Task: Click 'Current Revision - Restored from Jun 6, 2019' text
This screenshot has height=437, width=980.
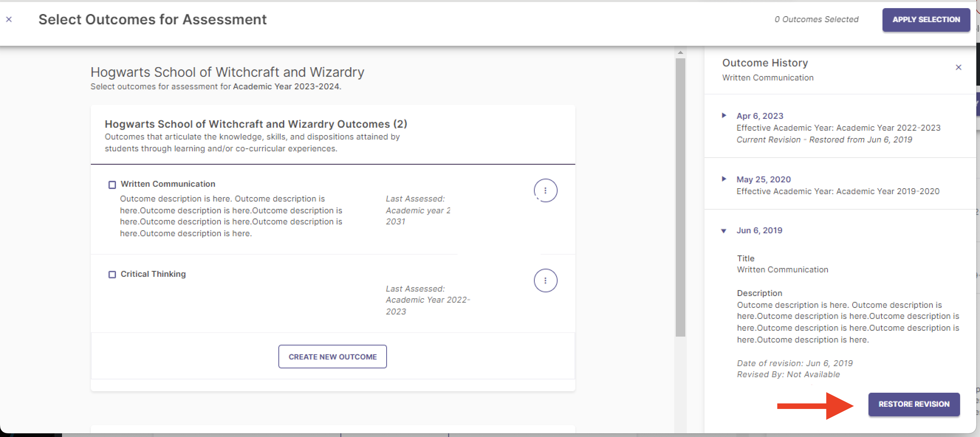Action: 824,140
